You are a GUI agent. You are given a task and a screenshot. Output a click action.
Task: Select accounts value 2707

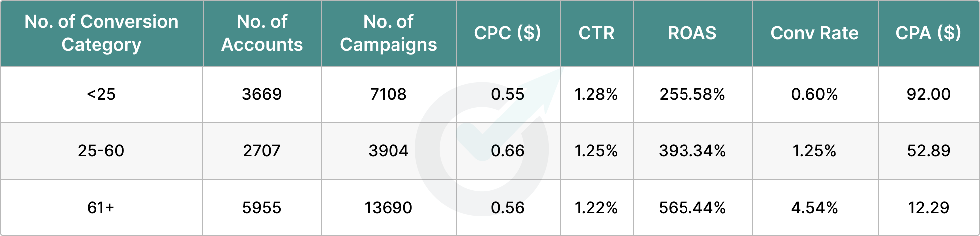[x=262, y=151]
